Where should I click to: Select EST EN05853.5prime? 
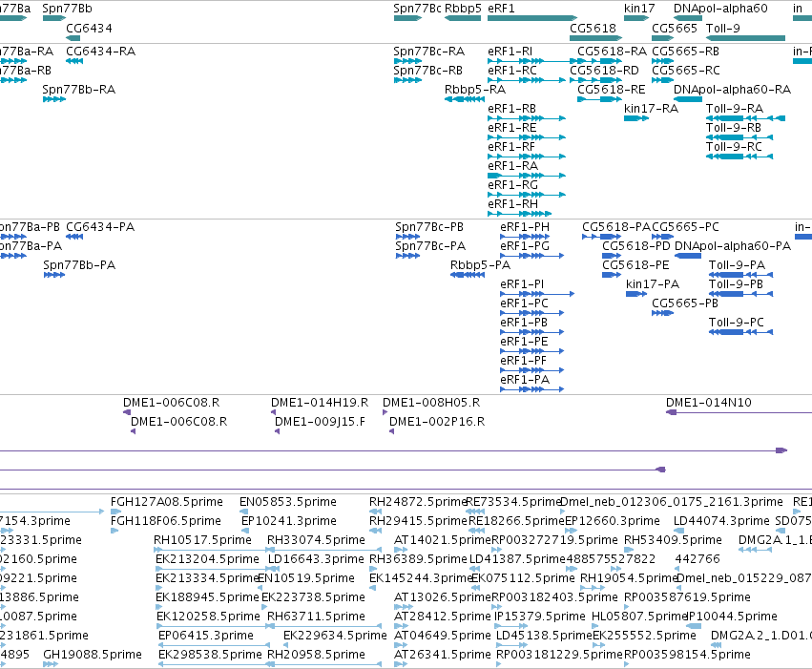[288, 502]
